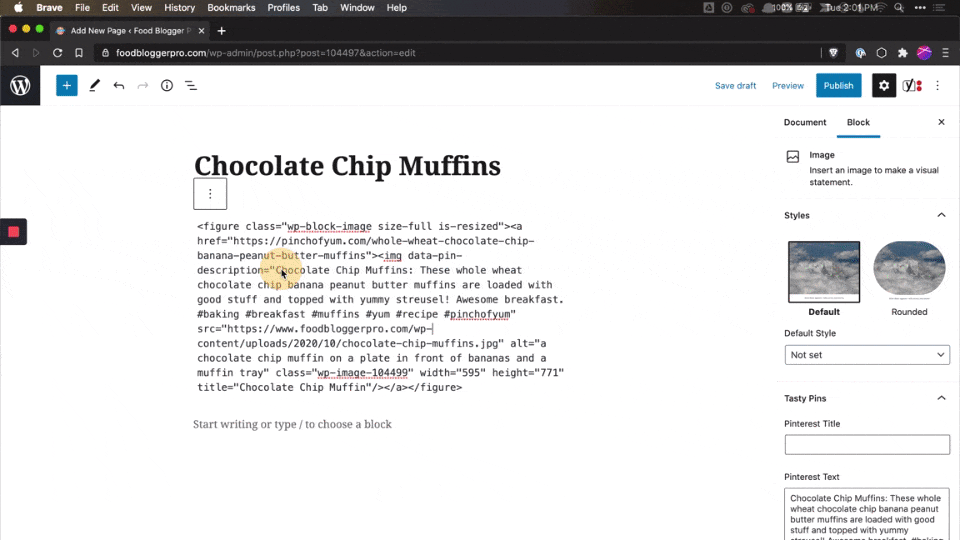Open the block inserter plus button
This screenshot has height=540, width=960.
[x=67, y=86]
